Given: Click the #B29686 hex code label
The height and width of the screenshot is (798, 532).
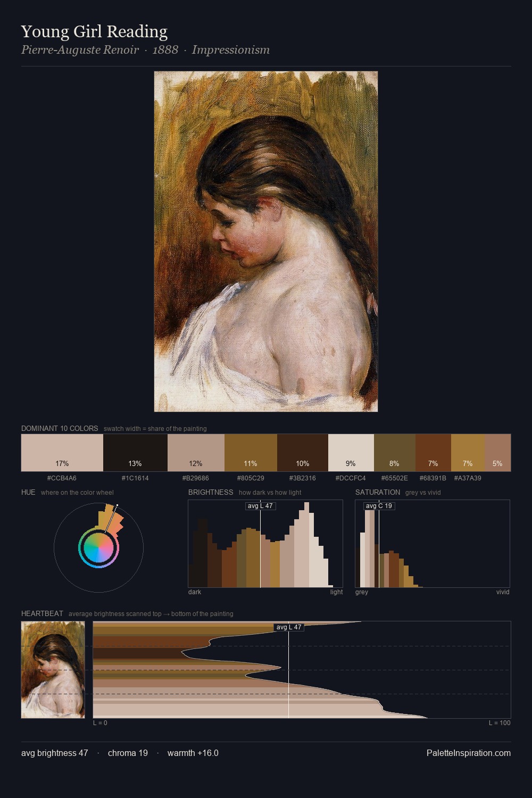Looking at the screenshot, I should 196,478.
